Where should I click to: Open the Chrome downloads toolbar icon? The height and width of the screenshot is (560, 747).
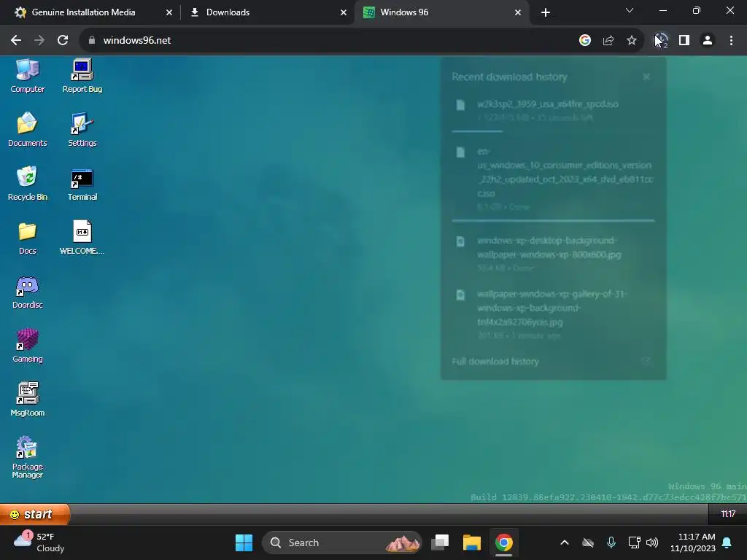tap(661, 41)
